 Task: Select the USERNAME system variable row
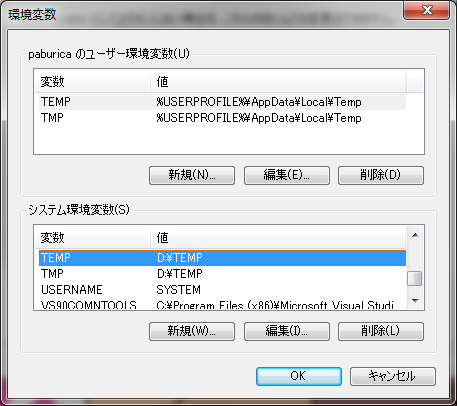[222, 290]
